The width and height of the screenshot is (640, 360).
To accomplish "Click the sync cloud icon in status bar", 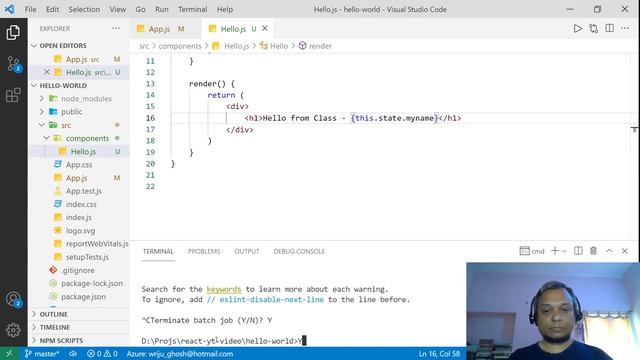I will (73, 353).
